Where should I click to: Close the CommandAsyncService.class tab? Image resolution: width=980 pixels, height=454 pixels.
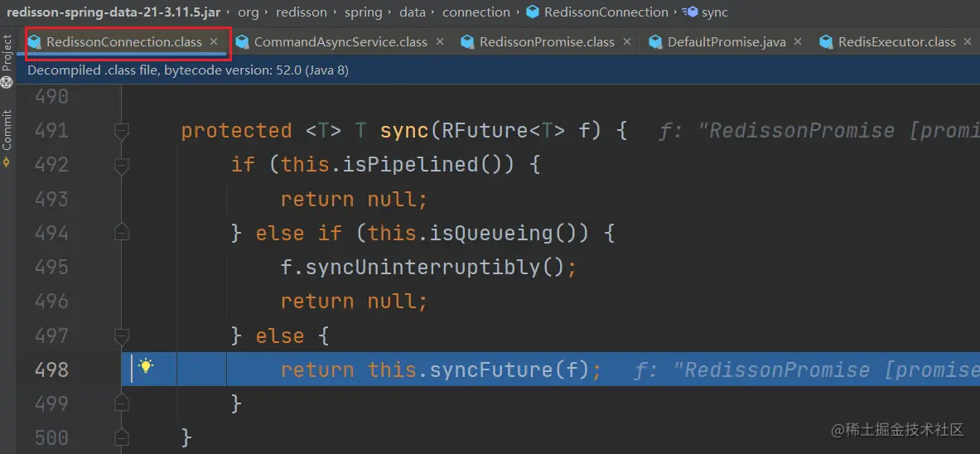439,41
